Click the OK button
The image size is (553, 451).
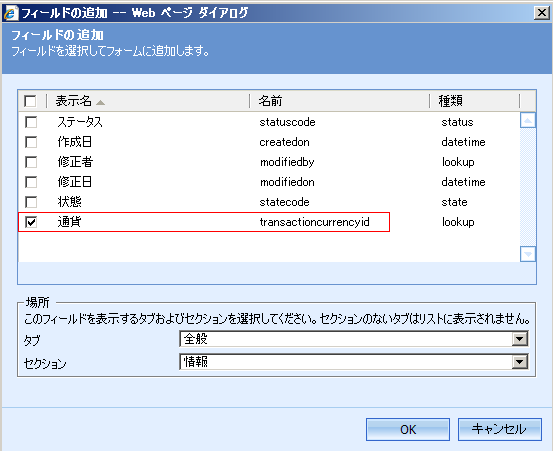coord(408,429)
